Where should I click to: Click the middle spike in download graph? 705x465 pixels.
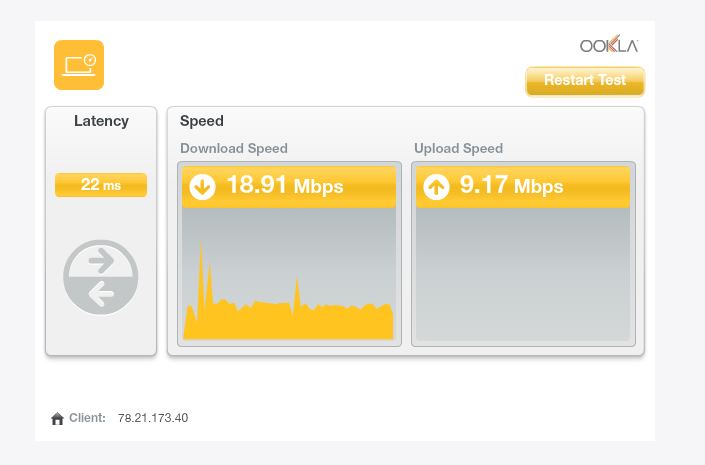point(297,290)
